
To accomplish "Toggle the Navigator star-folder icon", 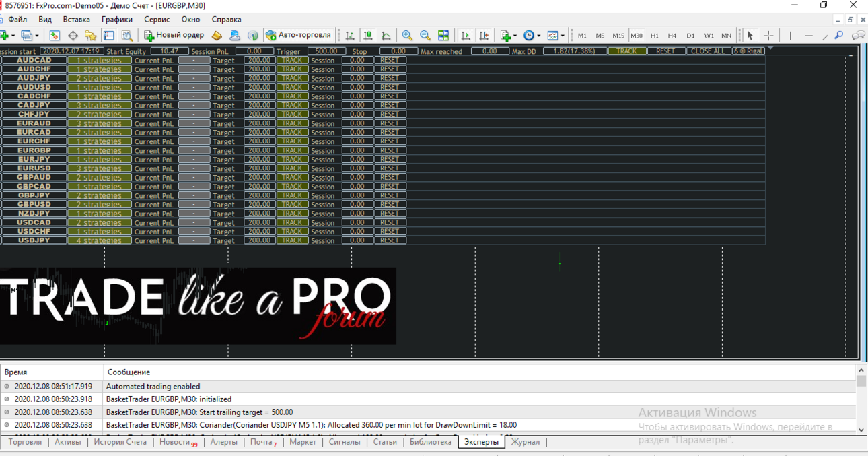I will click(x=90, y=36).
